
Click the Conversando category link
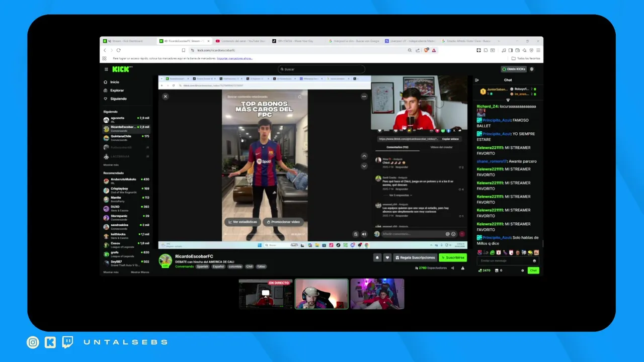(x=184, y=266)
